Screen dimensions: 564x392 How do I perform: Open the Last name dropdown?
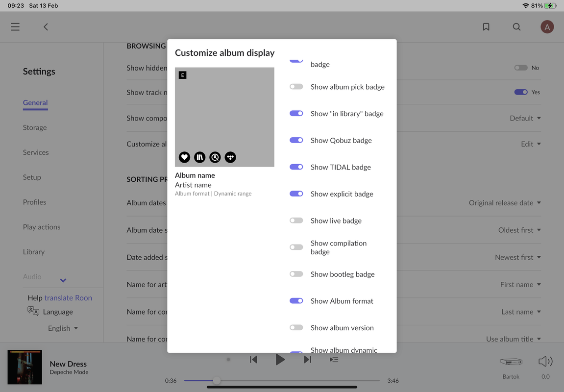[521, 312]
